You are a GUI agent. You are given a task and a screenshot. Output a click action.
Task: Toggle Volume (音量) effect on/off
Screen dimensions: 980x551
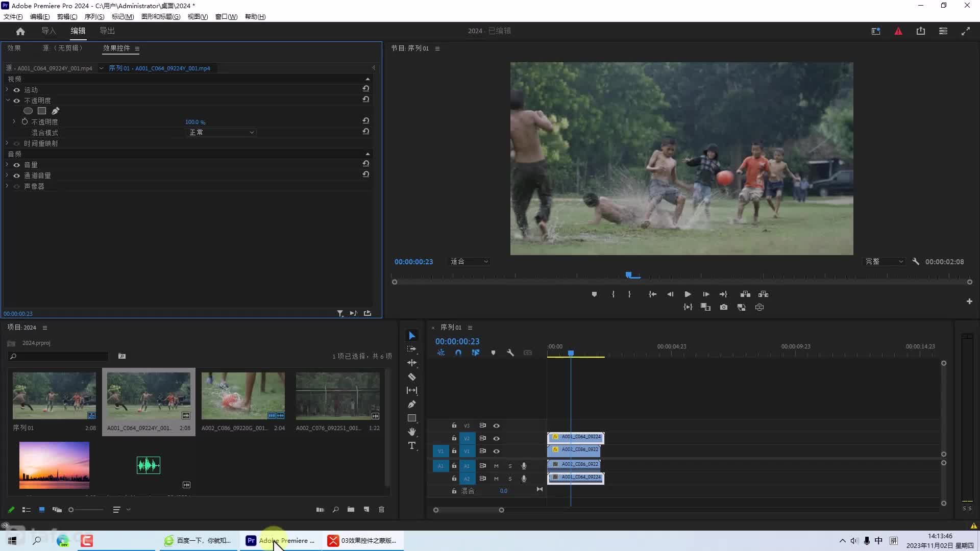(16, 165)
